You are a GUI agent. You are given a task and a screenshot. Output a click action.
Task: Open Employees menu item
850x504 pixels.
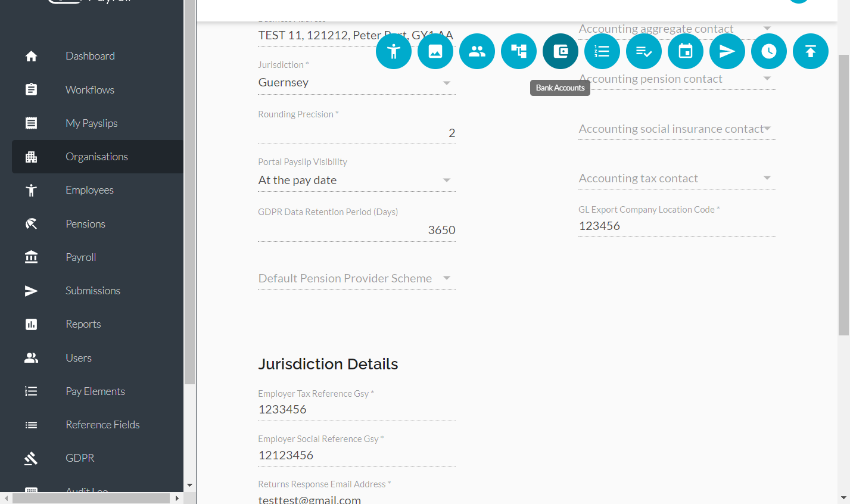[98, 190]
